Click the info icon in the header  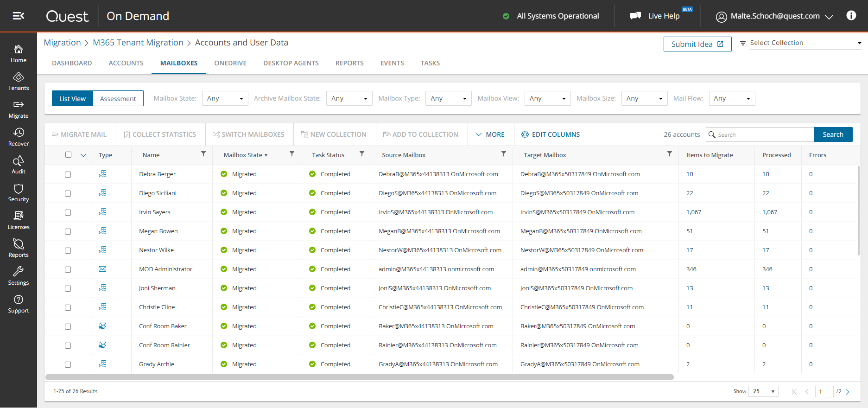point(851,16)
